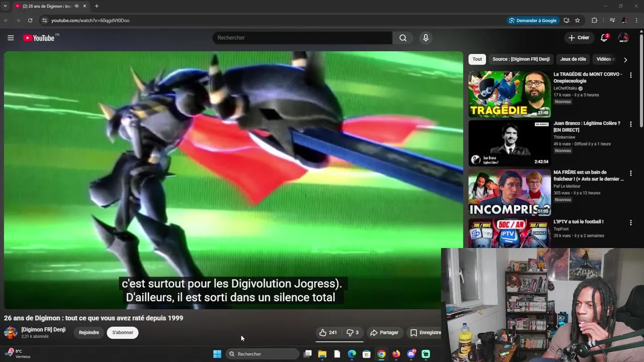Open Chrome from the taskbar

coord(381,354)
